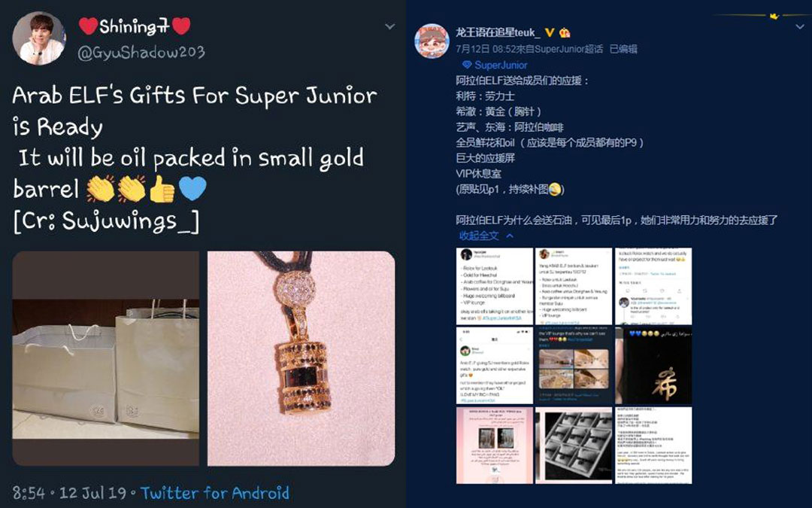View the shopping bags photo
Image resolution: width=812 pixels, height=508 pixels.
click(106, 359)
